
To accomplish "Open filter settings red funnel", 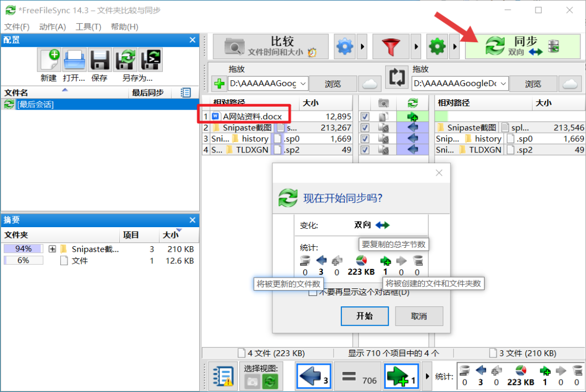I will [391, 47].
